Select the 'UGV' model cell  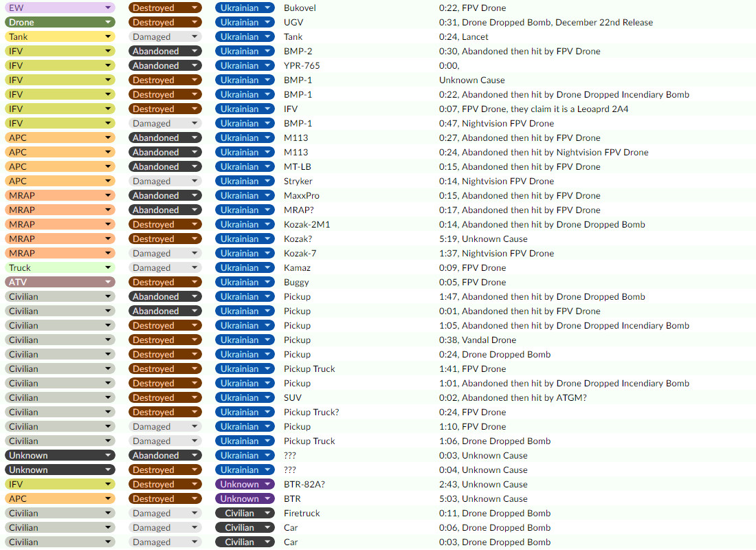293,22
